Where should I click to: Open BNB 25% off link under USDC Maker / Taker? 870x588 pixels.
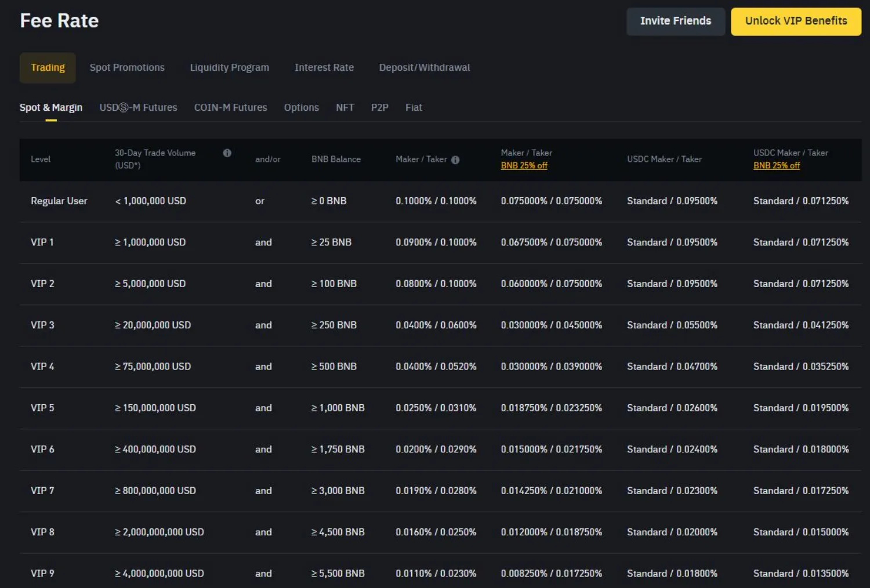click(776, 166)
